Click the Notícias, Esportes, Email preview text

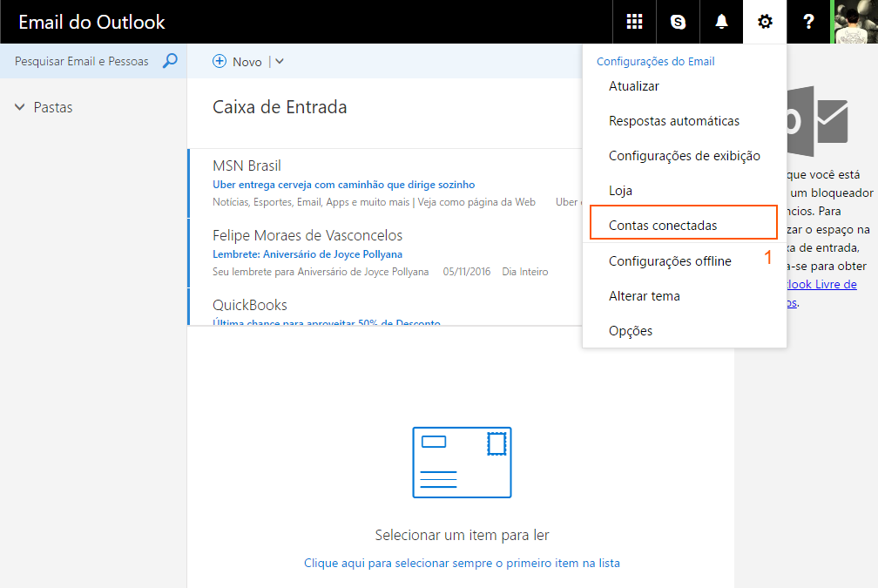click(374, 202)
